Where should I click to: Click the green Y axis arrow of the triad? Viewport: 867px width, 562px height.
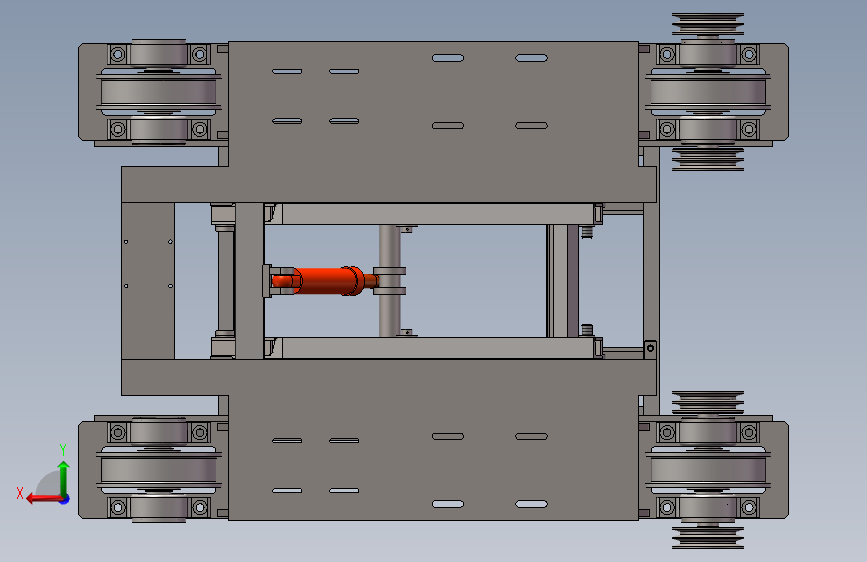click(64, 479)
